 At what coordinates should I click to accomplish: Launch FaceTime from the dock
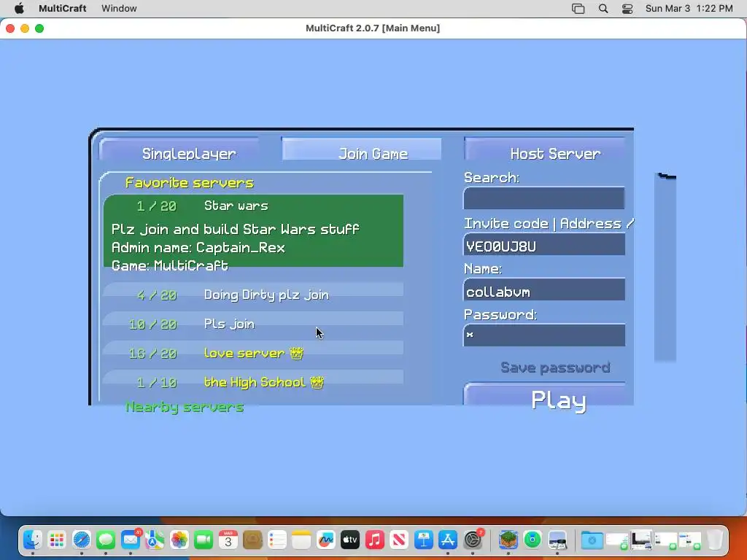204,540
